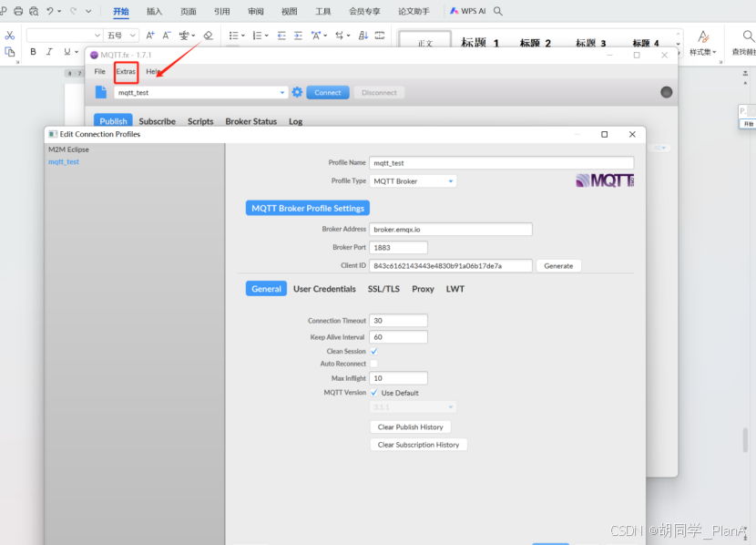The height and width of the screenshot is (545, 756).
Task: Apply the 标题 1 heading style
Action: (x=480, y=43)
